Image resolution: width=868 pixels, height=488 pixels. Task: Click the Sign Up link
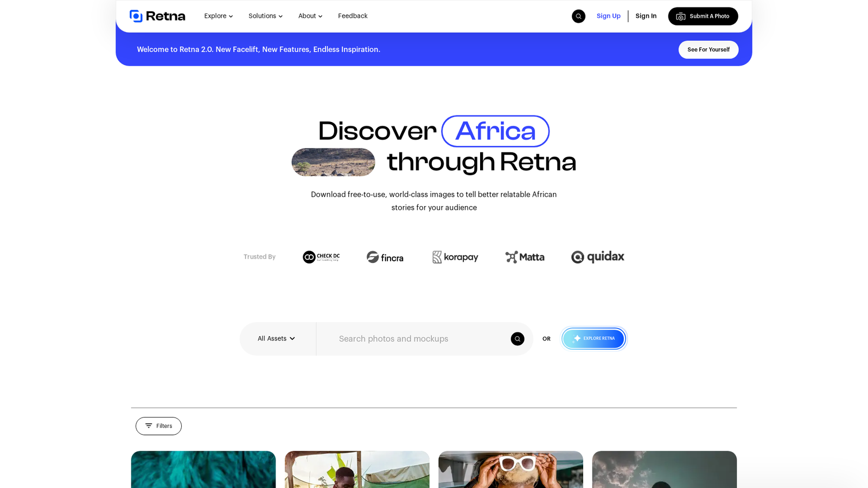pos(609,16)
